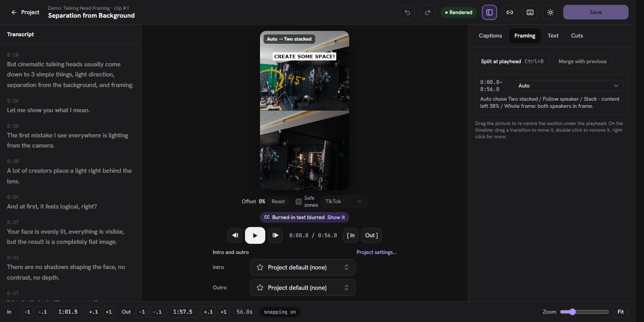
Task: Click Show it for blurred text
Action: 336,217
